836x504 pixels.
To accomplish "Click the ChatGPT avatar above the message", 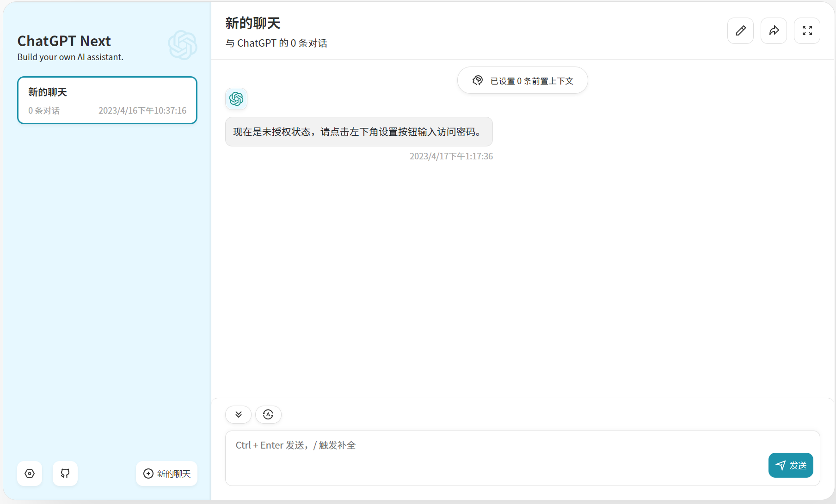I will point(236,99).
